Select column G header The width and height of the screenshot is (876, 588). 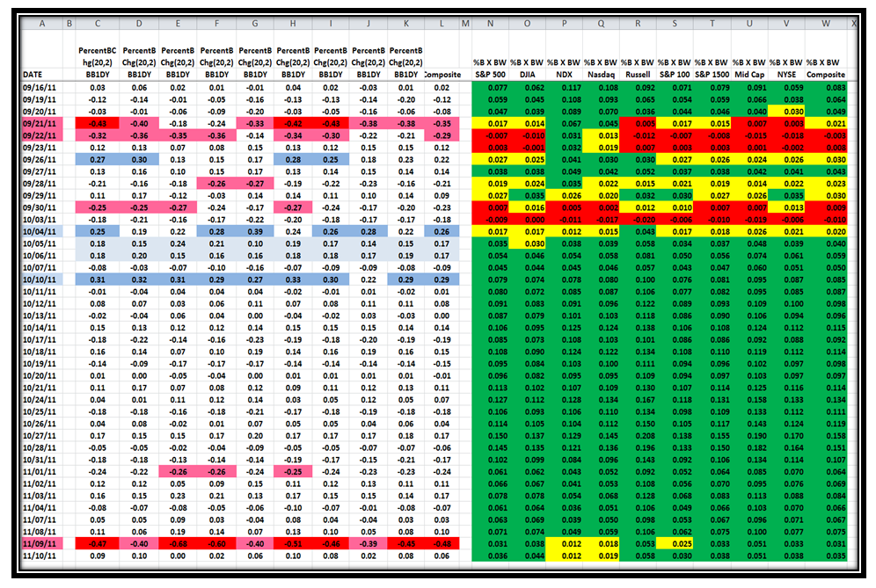point(255,24)
